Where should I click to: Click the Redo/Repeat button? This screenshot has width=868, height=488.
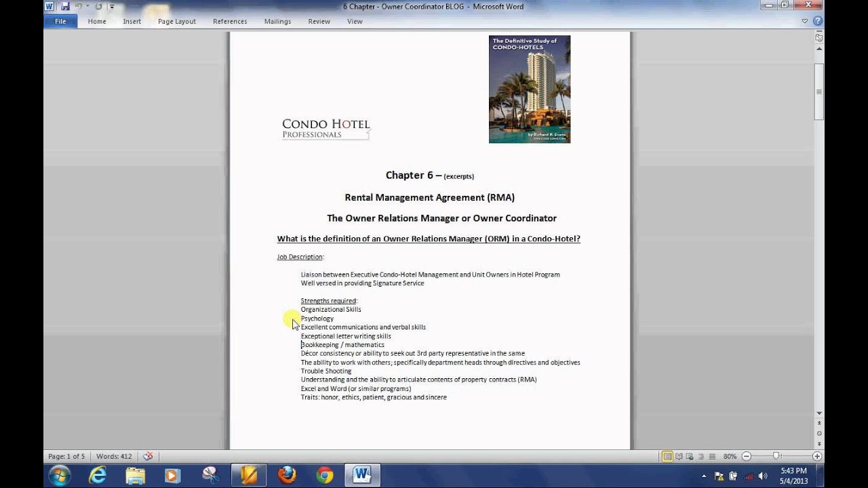99,6
